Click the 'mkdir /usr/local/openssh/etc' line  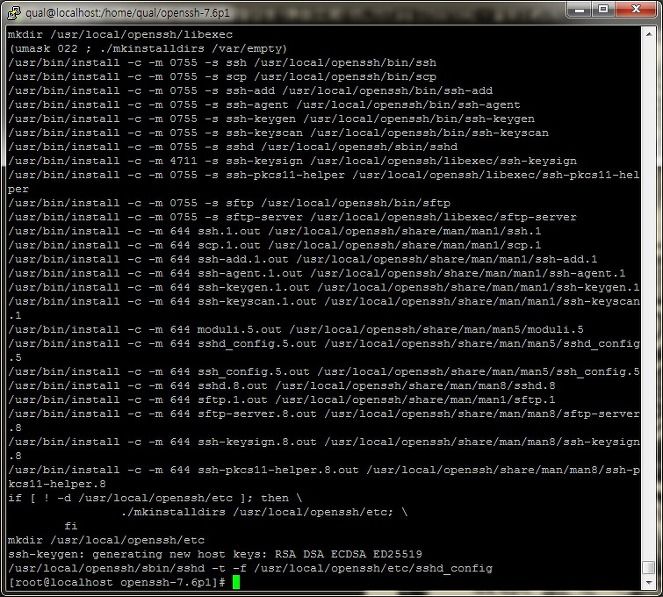tap(106, 540)
